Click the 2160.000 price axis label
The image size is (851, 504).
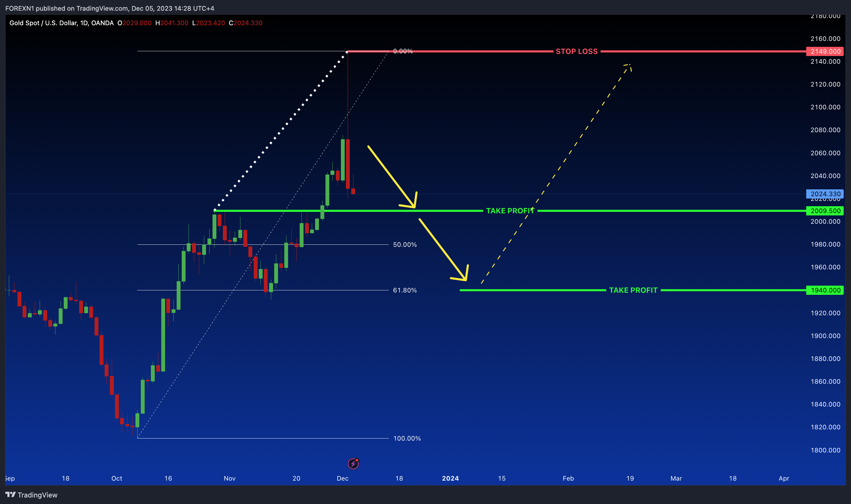[x=825, y=39]
